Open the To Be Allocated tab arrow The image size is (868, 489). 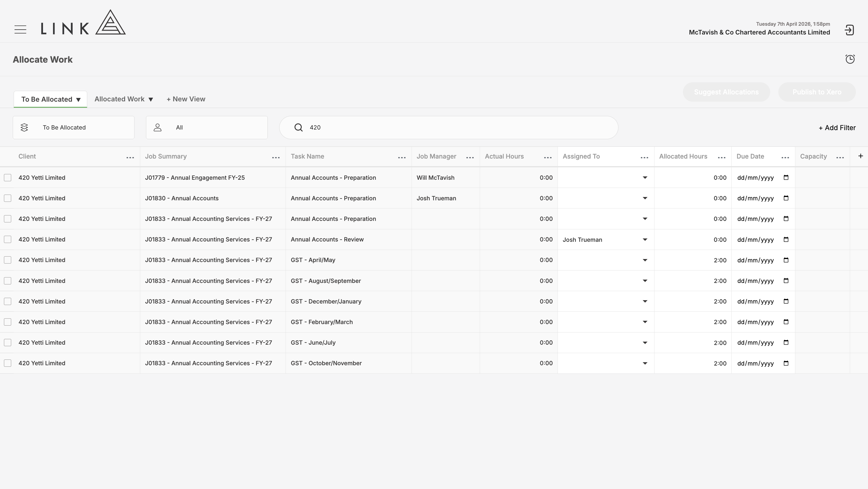[78, 100]
